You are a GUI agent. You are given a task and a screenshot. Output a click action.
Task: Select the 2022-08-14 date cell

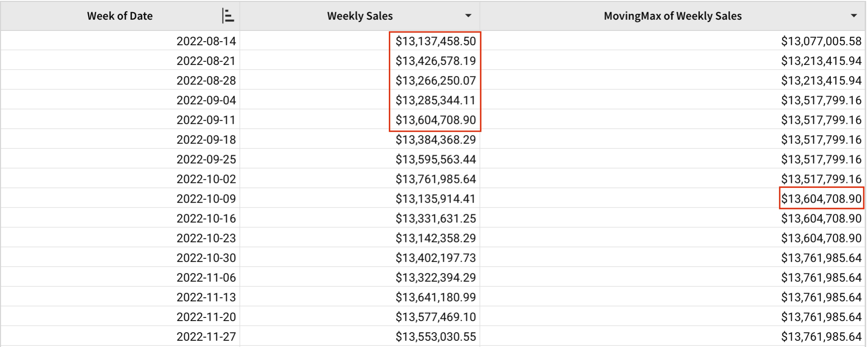[206, 41]
